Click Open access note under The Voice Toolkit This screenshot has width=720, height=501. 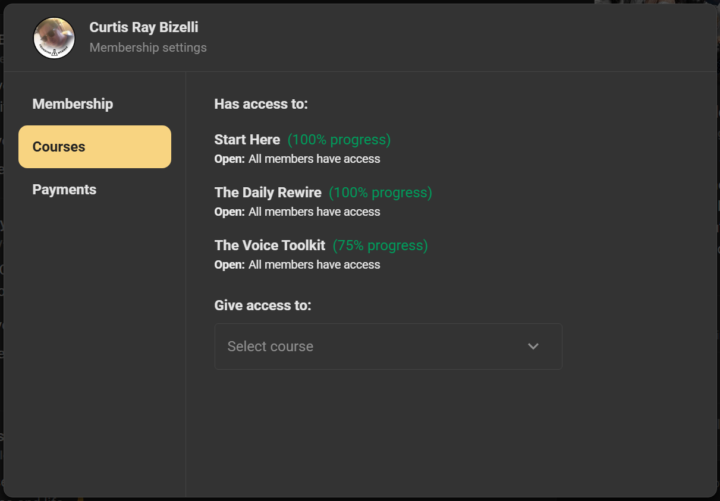pos(297,265)
